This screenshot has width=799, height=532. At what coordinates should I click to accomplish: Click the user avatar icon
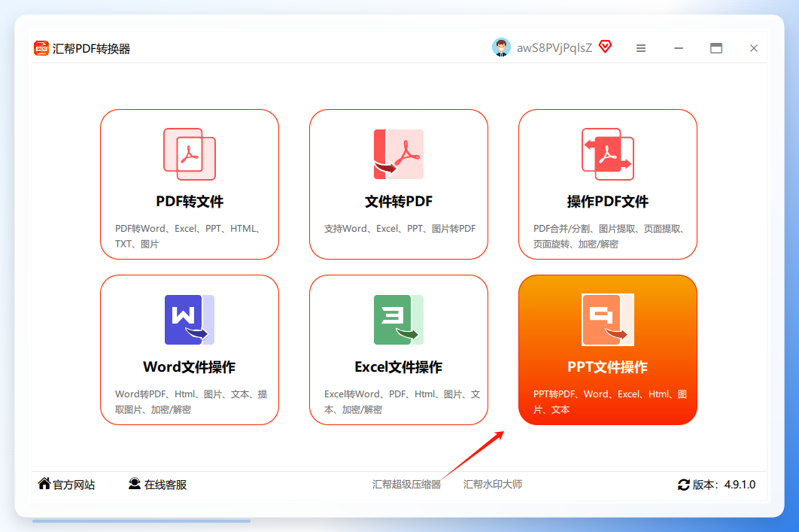pos(501,47)
